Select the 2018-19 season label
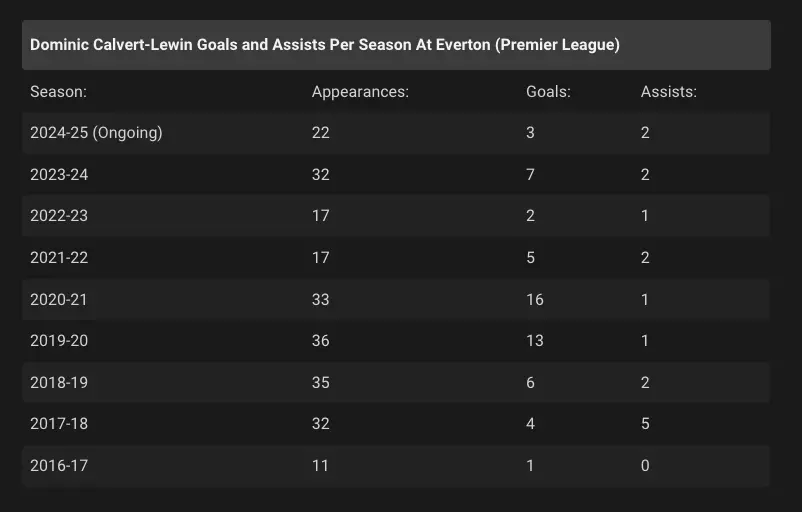Screen dimensions: 802x512 [59, 382]
